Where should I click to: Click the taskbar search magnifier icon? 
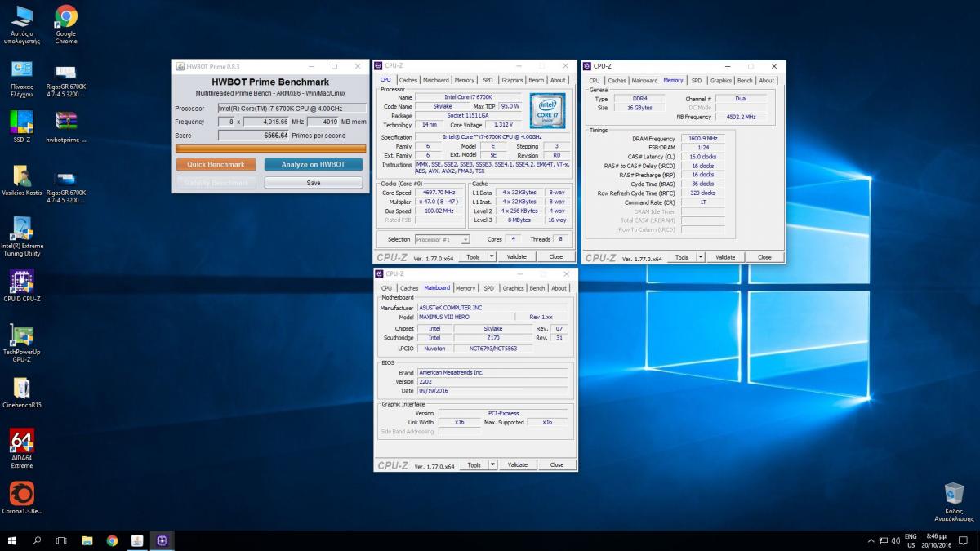(37, 540)
